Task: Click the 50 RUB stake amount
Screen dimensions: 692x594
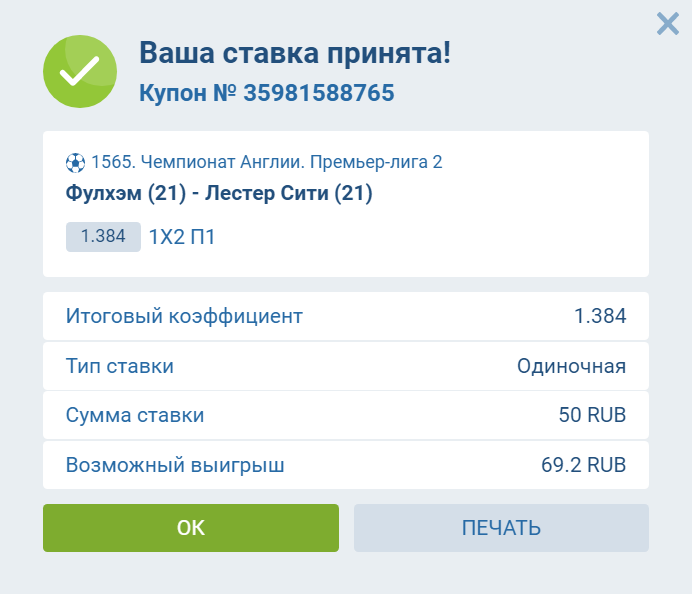Action: click(x=592, y=415)
